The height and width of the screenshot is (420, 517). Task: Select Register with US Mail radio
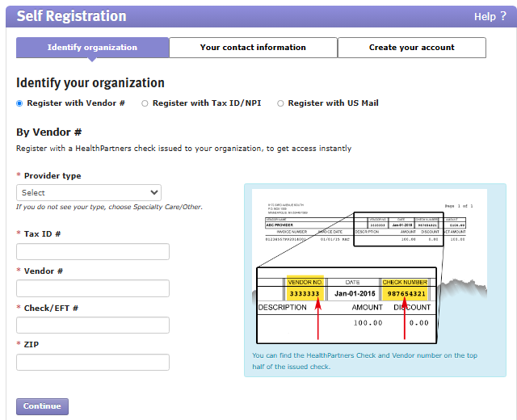(280, 103)
